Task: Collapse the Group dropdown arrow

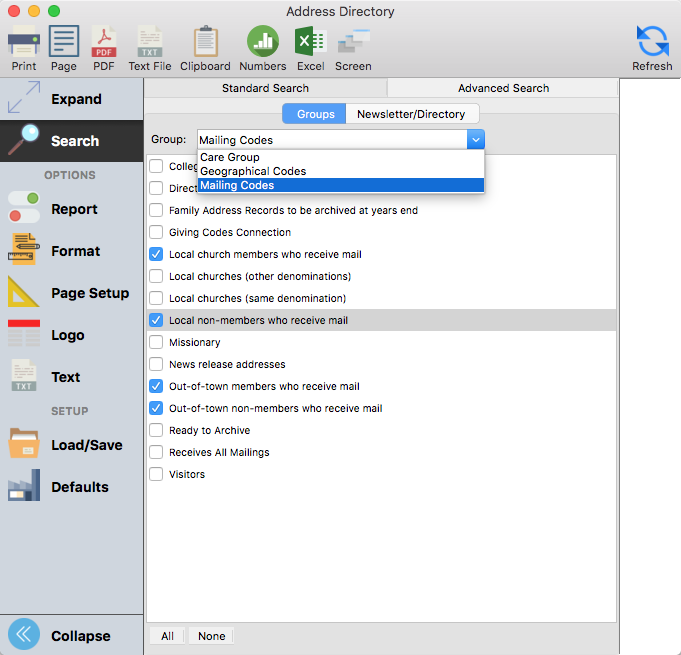Action: point(476,140)
